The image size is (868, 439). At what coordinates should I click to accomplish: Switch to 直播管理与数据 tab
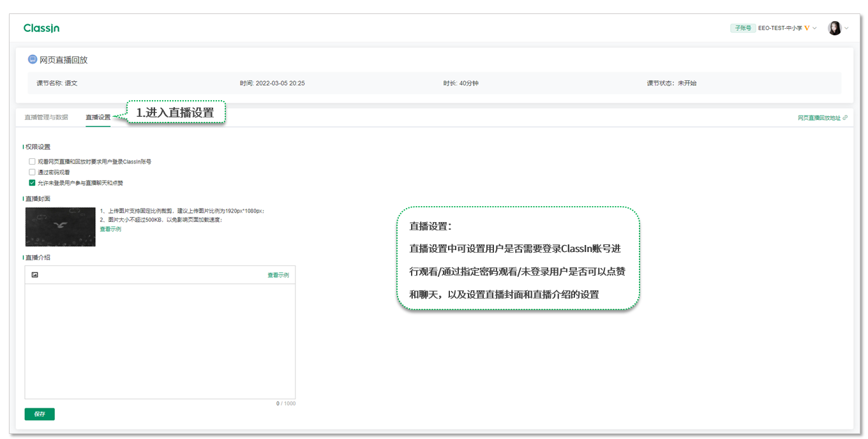click(46, 117)
